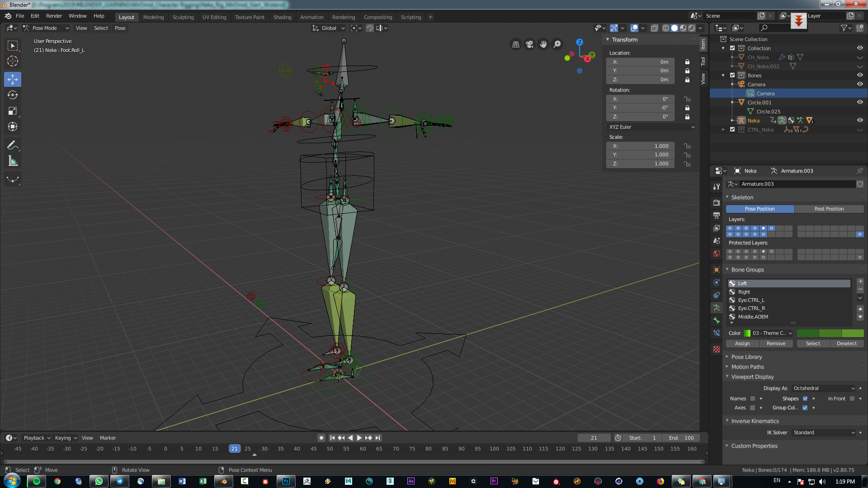Viewport: 868px width, 488px height.
Task: Enable the Names checkbox under Viewport Display
Action: 752,399
